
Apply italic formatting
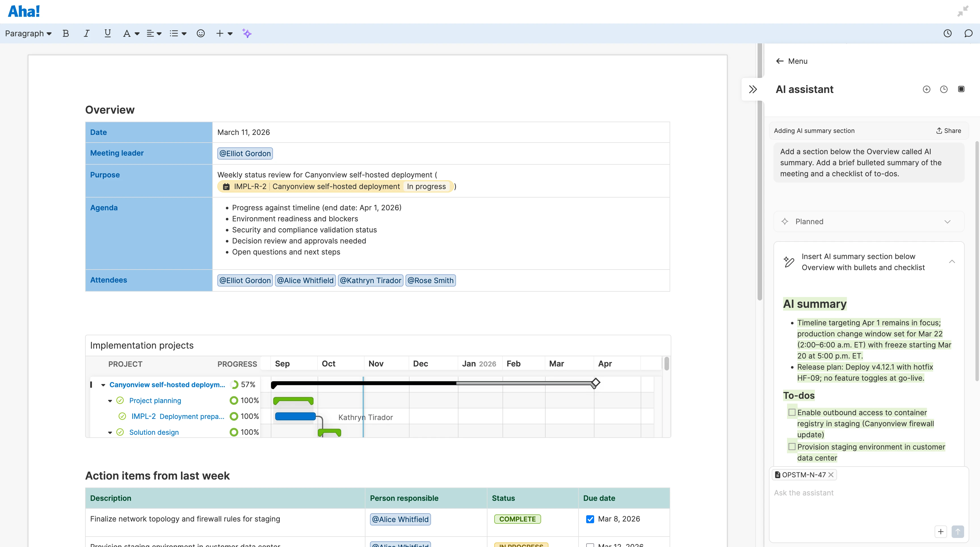[x=86, y=33]
